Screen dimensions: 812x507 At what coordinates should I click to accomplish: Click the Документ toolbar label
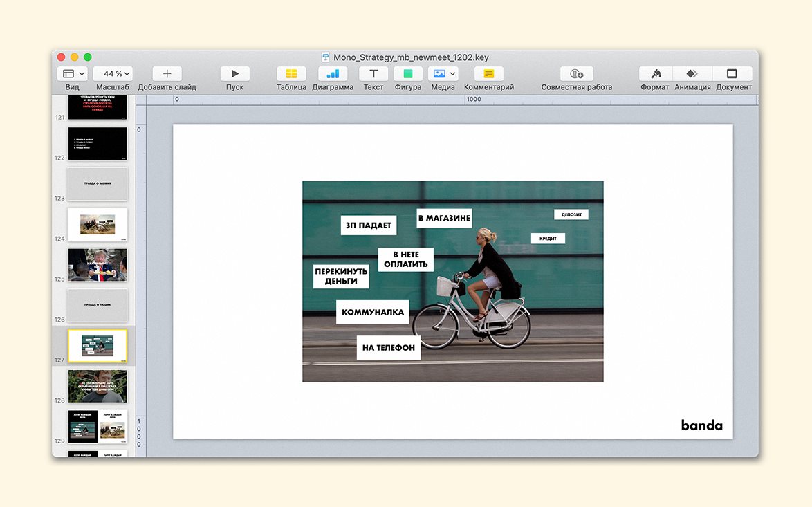click(x=734, y=87)
